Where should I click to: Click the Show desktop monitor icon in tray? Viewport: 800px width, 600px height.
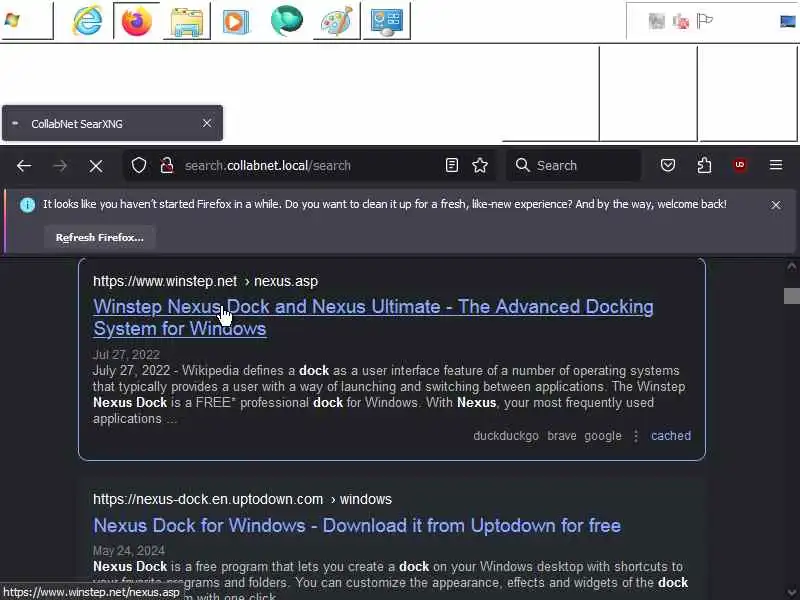tap(788, 21)
